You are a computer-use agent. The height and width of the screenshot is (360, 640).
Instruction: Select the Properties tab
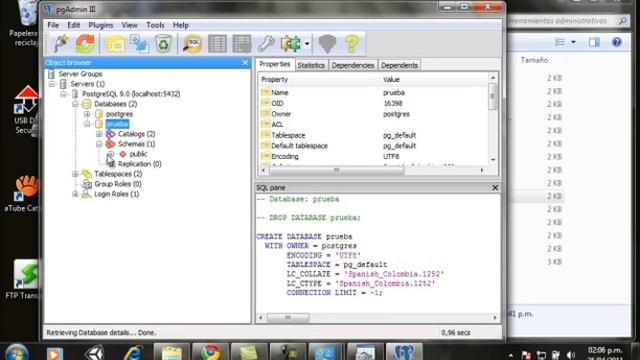click(x=275, y=64)
